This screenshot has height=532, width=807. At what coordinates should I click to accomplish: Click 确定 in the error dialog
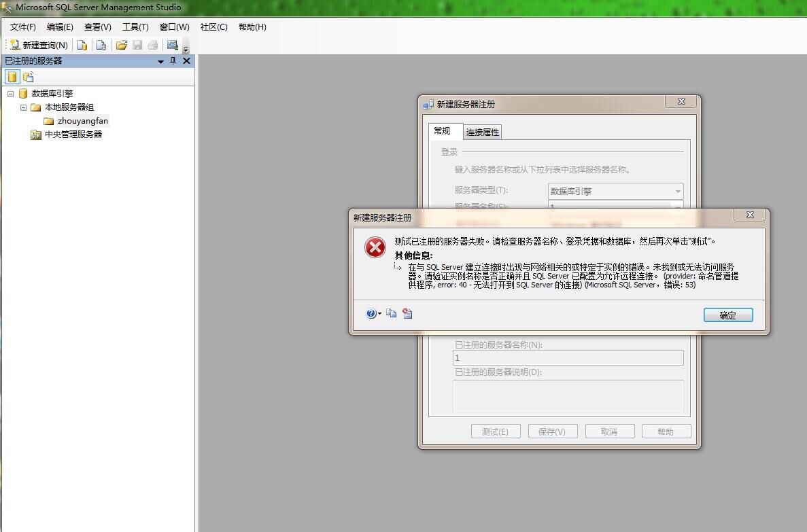click(727, 315)
